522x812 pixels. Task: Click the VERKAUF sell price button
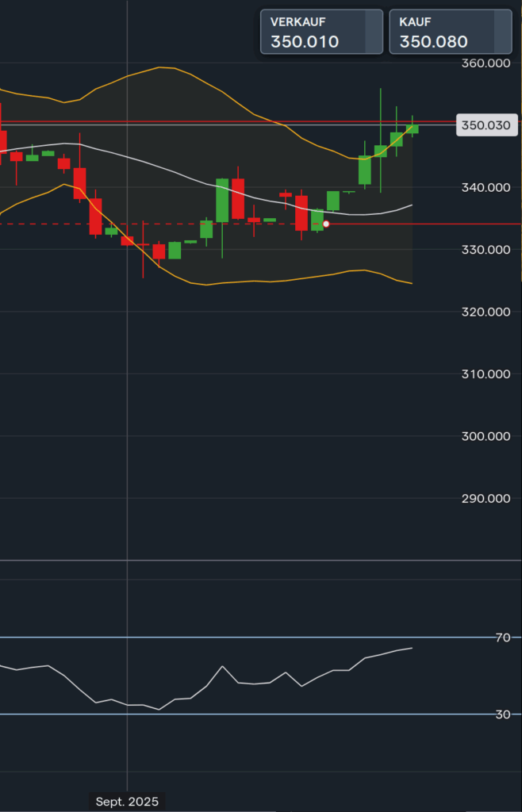point(313,32)
